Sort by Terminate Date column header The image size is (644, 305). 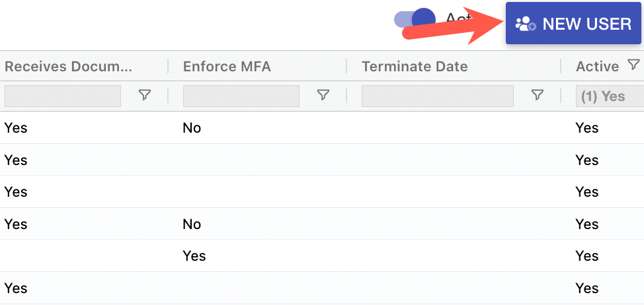tap(415, 66)
